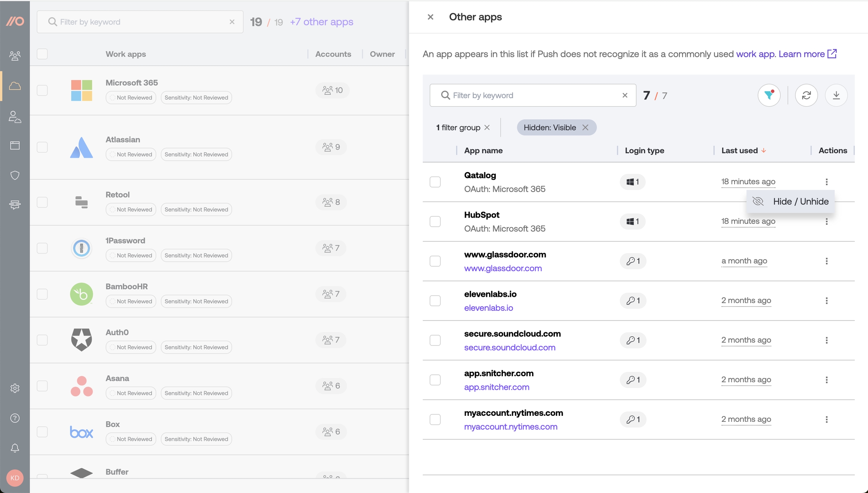Screen dimensions: 868x493
Task: Open the cloud apps sidebar icon
Action: click(x=15, y=86)
